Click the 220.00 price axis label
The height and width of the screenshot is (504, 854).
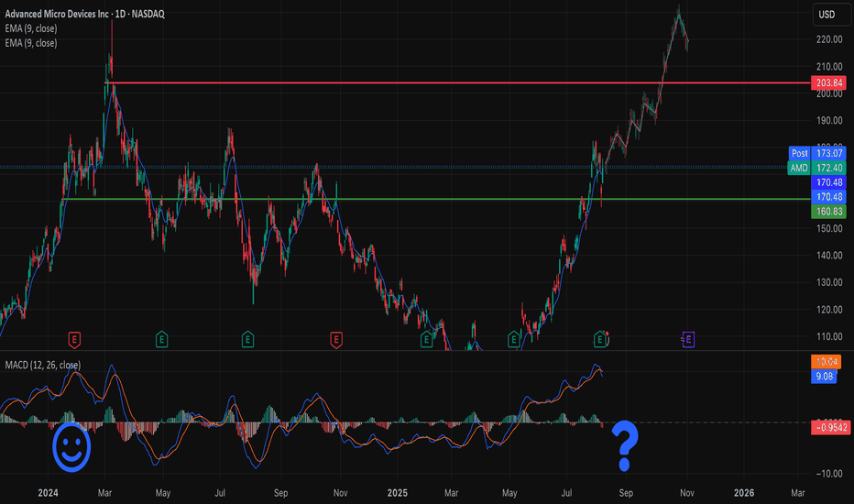coord(829,39)
